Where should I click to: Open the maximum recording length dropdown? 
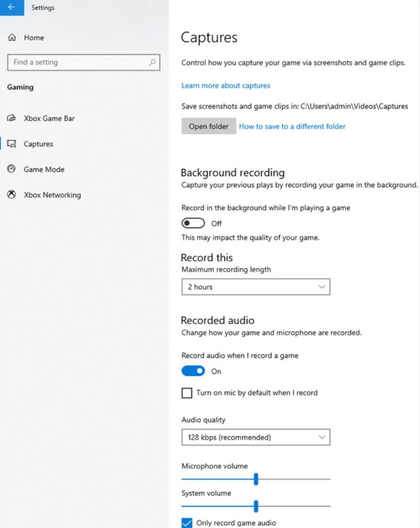pos(256,287)
